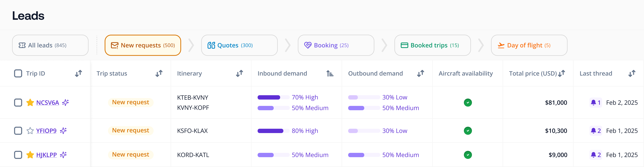Check the YFIOP9 row checkbox

tap(18, 131)
